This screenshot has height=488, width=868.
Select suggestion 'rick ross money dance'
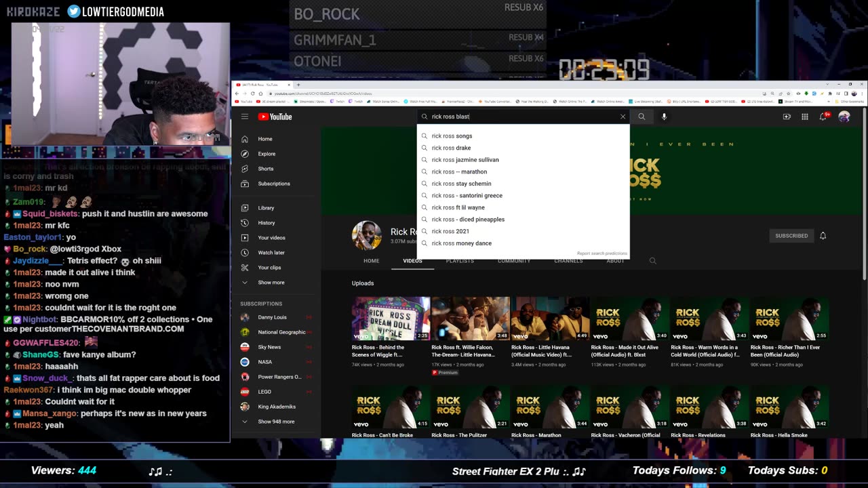click(x=523, y=243)
